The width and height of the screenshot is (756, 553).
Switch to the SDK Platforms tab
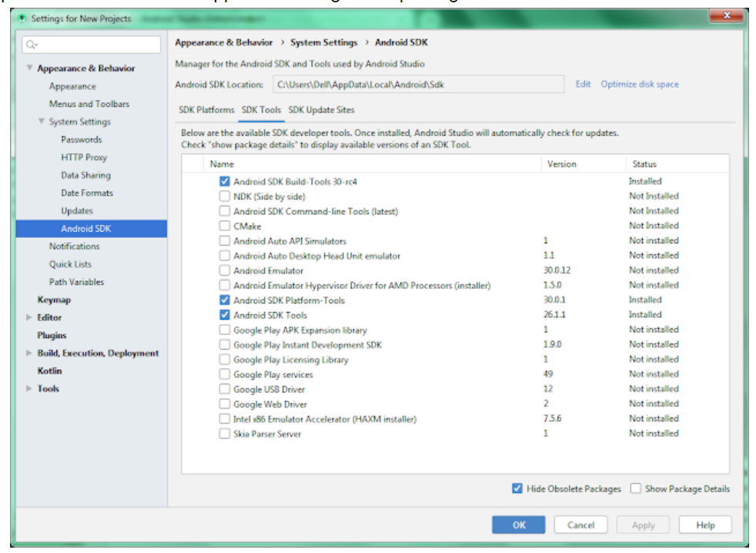[x=206, y=110]
